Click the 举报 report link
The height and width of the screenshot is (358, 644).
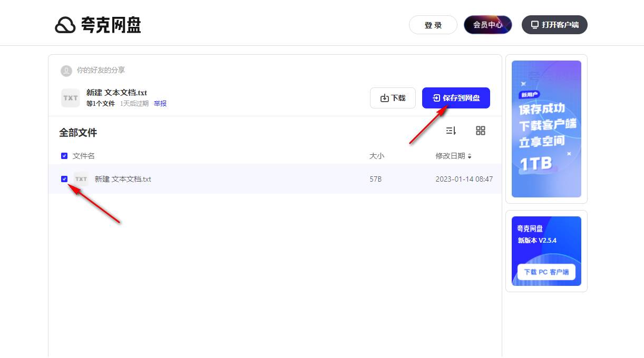point(160,104)
